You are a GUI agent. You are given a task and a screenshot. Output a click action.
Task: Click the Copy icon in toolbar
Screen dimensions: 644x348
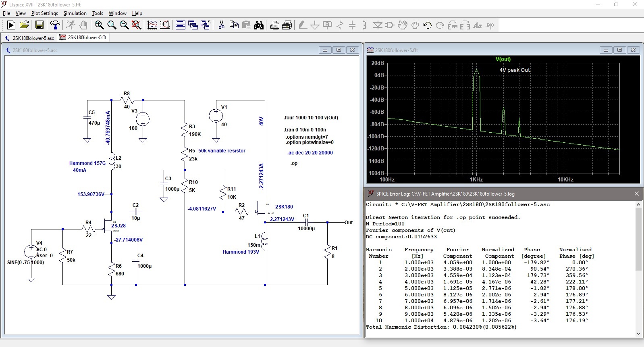(234, 25)
